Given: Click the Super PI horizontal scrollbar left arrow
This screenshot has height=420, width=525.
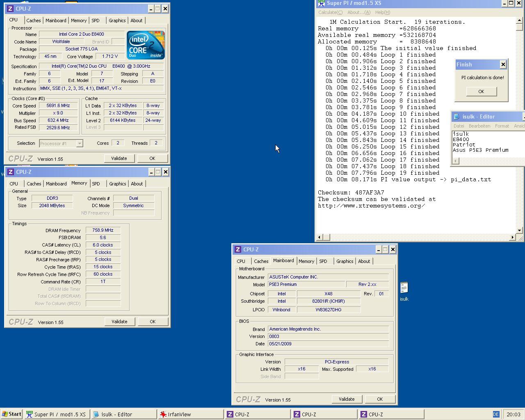Looking at the screenshot, I should [320, 237].
